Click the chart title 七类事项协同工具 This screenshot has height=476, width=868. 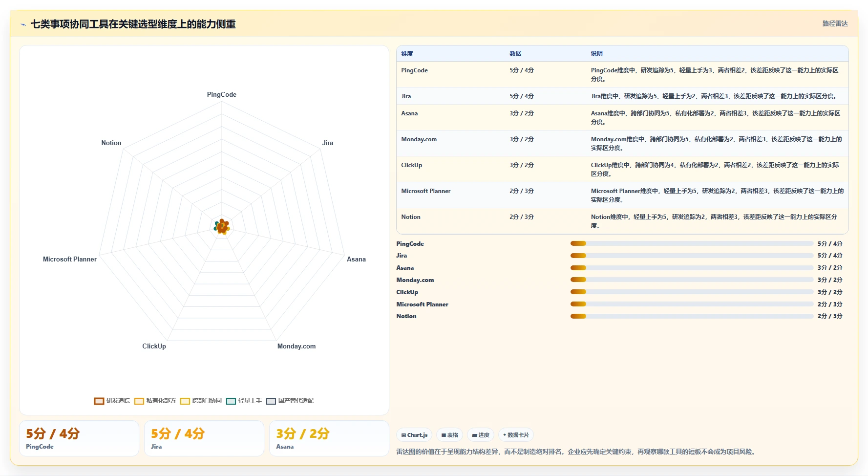coord(133,24)
